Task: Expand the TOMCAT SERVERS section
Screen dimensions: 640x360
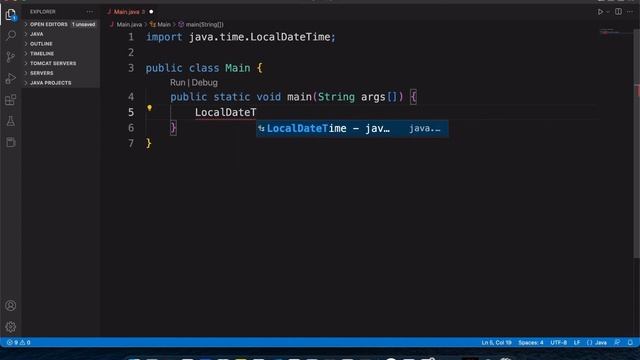Action: click(x=61, y=63)
